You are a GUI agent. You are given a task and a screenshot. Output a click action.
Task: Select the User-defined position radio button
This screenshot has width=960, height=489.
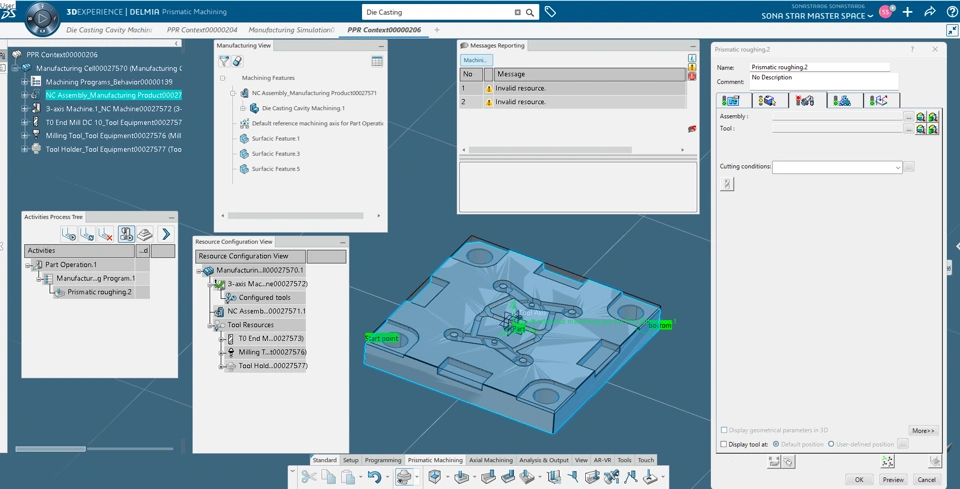pos(831,444)
